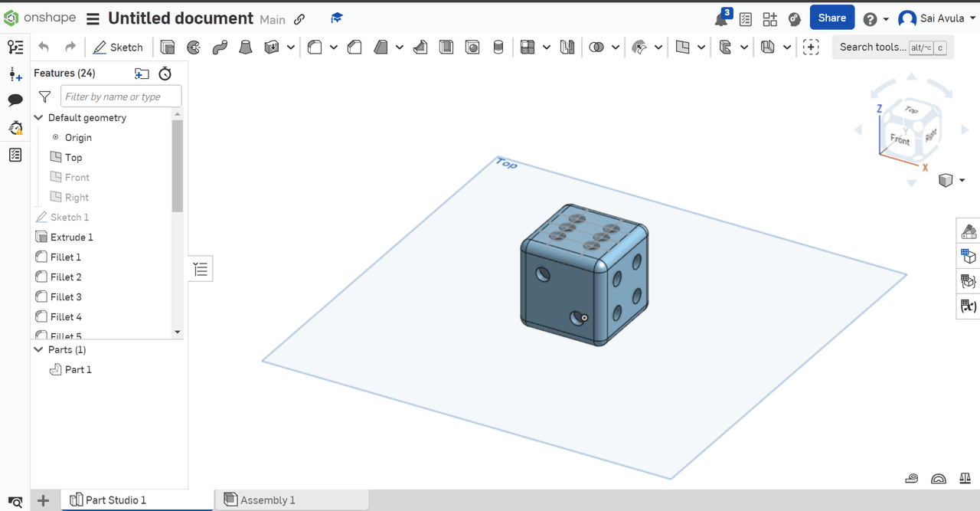The height and width of the screenshot is (511, 980).
Task: Open the Draft tool dropdown arrow
Action: (x=400, y=47)
